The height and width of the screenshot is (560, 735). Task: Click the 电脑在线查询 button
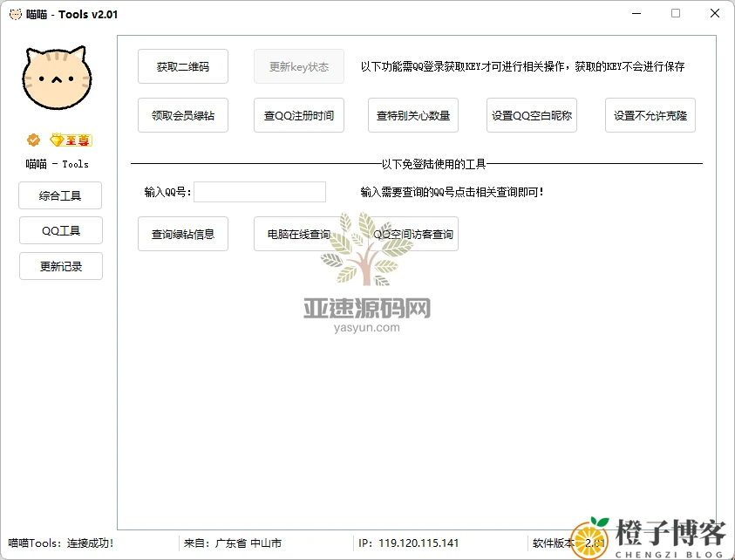click(x=299, y=234)
